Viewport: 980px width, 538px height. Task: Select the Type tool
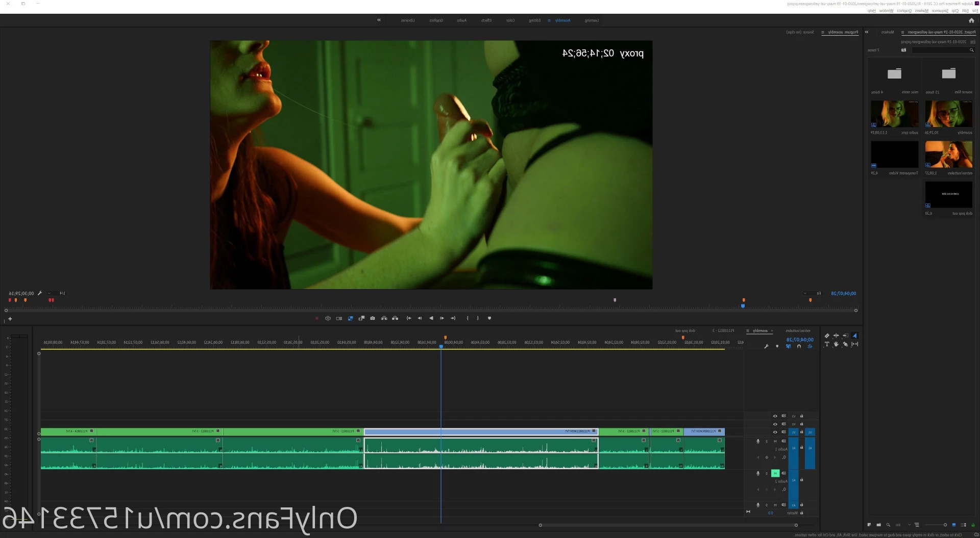click(x=827, y=344)
